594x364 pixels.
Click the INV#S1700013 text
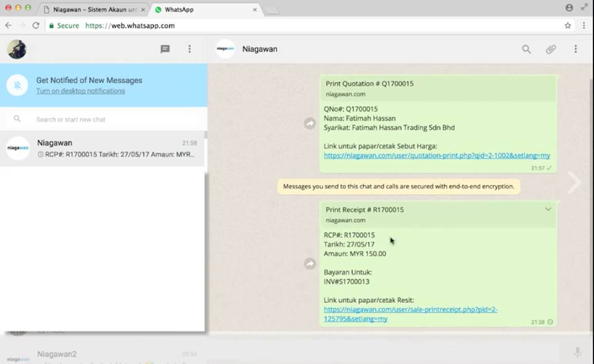click(347, 281)
